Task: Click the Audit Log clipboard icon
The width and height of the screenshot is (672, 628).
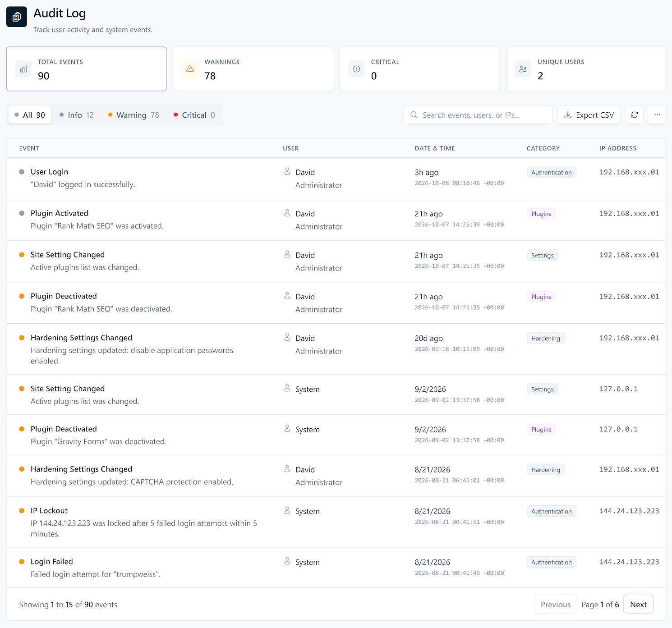Action: 17,17
